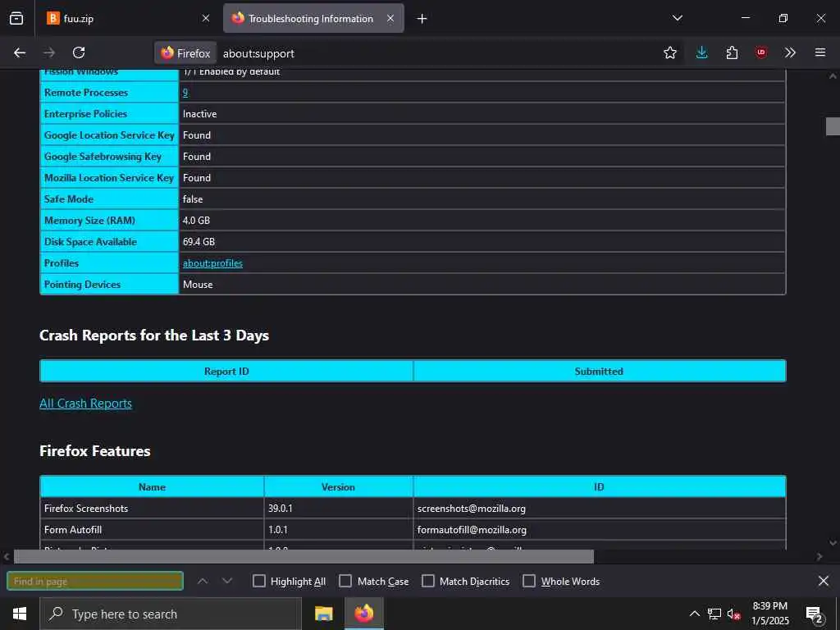Go back using the back arrow
The height and width of the screenshot is (630, 840).
click(x=20, y=52)
